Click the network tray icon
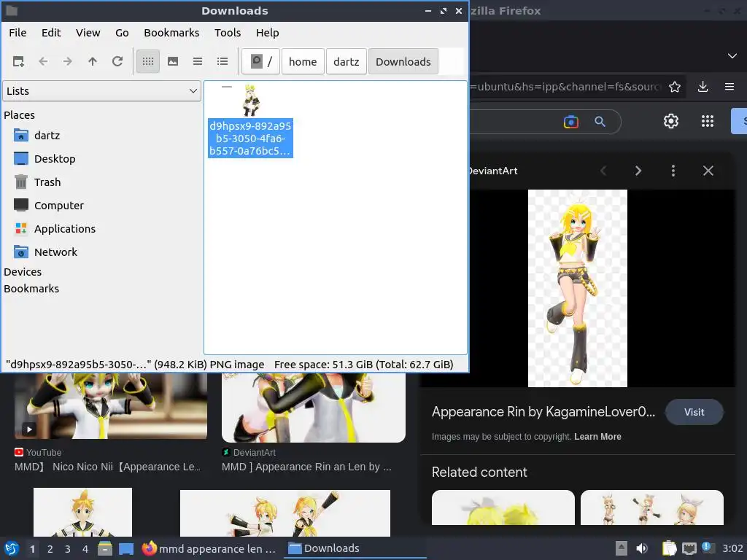 (x=689, y=548)
